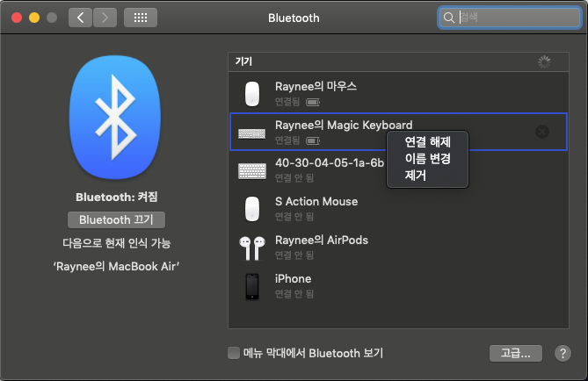
Task: Click battery icon beside Raynee의 마우스
Action: tap(313, 102)
